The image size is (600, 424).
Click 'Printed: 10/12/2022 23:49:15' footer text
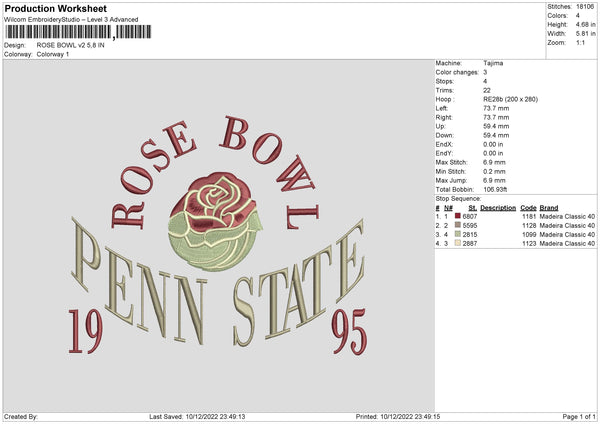[x=398, y=417]
